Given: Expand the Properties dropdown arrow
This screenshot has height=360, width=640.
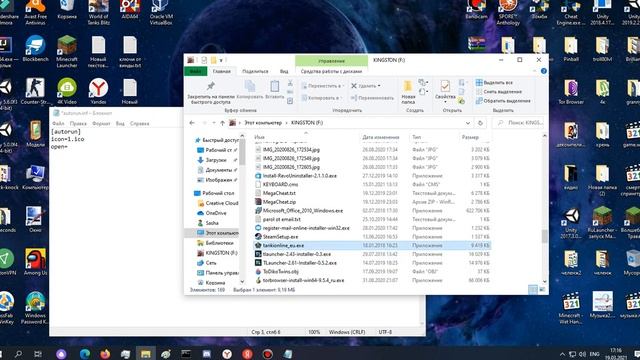Looking at the screenshot, I should click(445, 102).
